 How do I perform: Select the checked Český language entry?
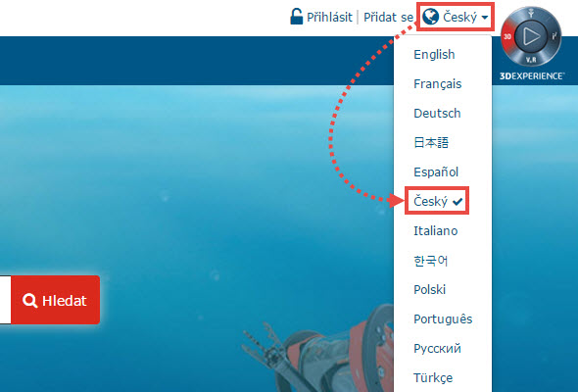tap(437, 201)
